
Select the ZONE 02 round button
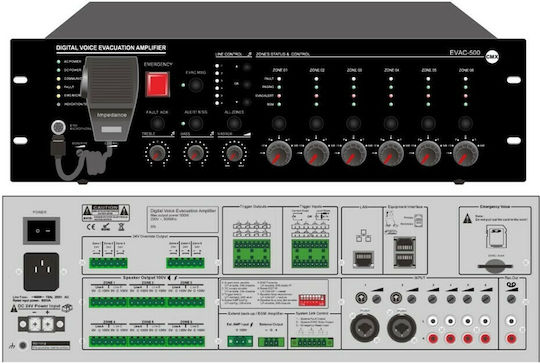click(316, 123)
